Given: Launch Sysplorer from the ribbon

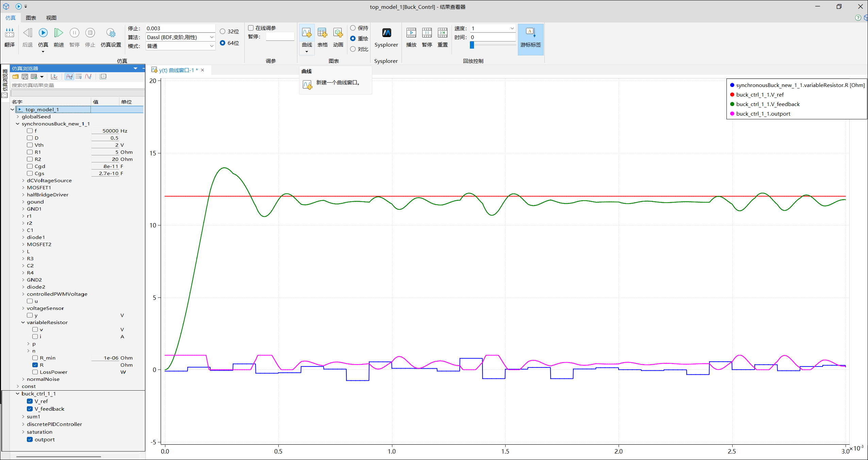Looking at the screenshot, I should (x=386, y=33).
